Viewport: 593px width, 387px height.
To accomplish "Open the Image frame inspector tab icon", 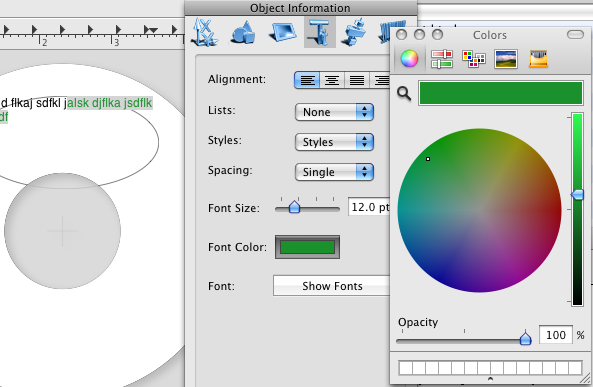I will coord(283,33).
